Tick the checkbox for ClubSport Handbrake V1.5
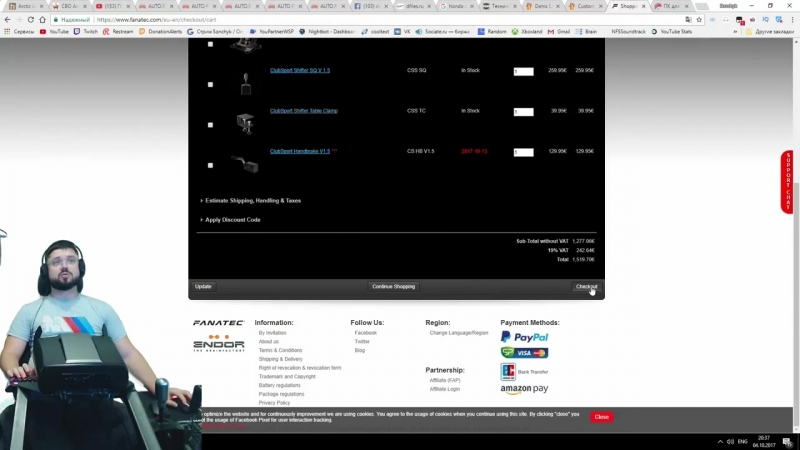 coord(210,165)
